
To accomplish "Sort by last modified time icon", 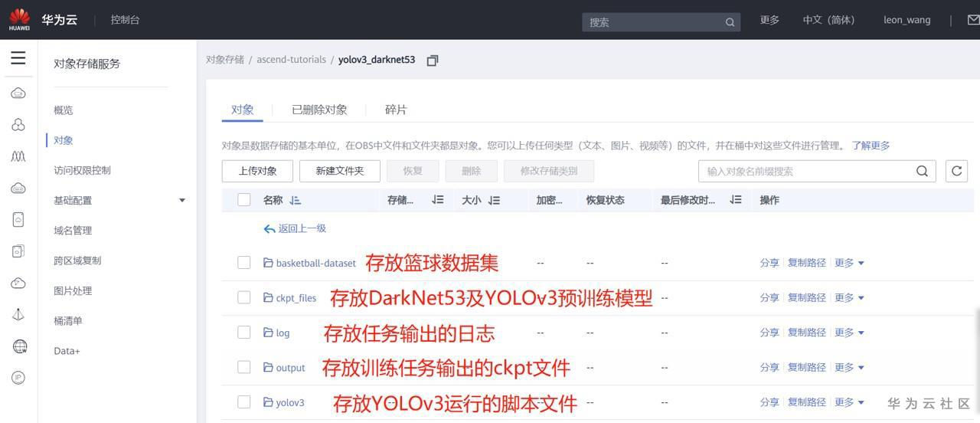I will click(x=736, y=200).
